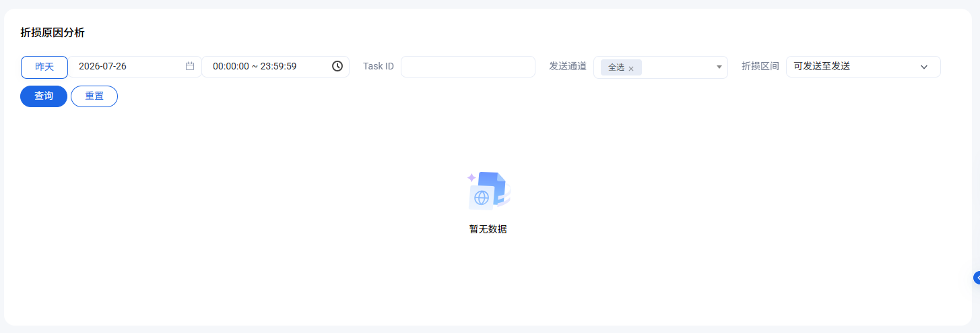Click the Task ID label

[379, 67]
